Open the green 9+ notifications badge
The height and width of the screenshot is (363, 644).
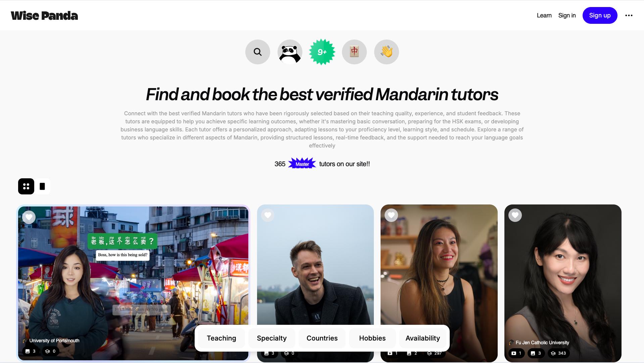click(322, 52)
